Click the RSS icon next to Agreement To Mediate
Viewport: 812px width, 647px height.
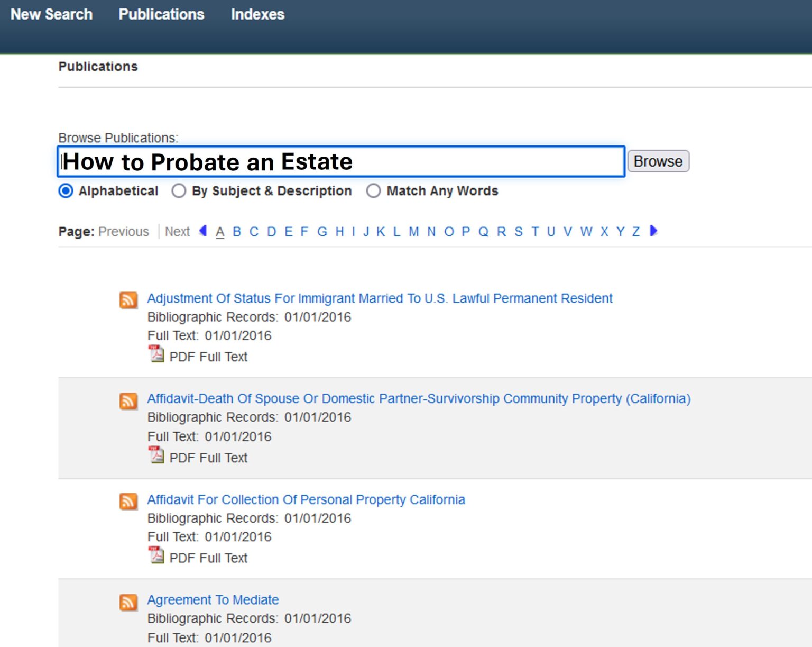128,602
